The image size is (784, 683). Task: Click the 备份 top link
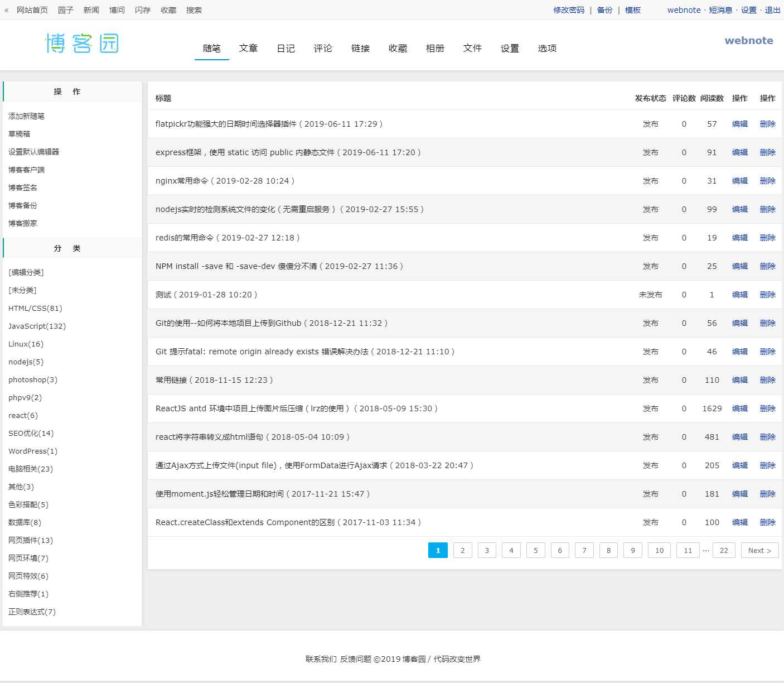click(x=605, y=10)
